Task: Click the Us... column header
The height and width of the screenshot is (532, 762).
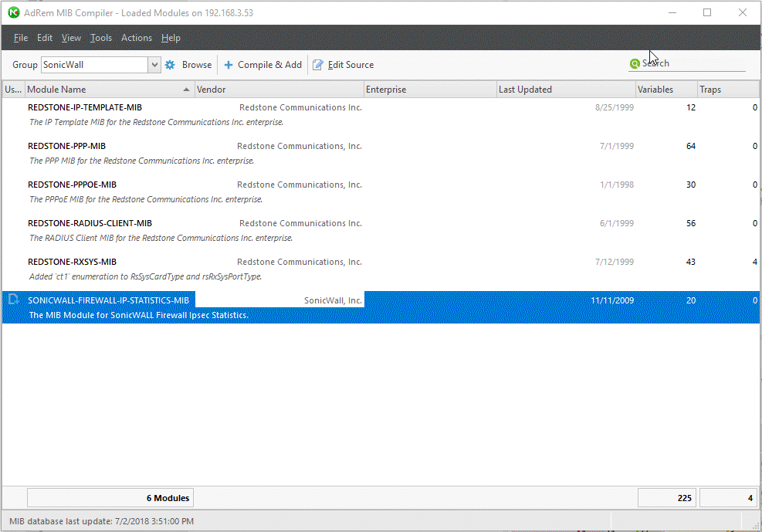Action: coord(13,90)
